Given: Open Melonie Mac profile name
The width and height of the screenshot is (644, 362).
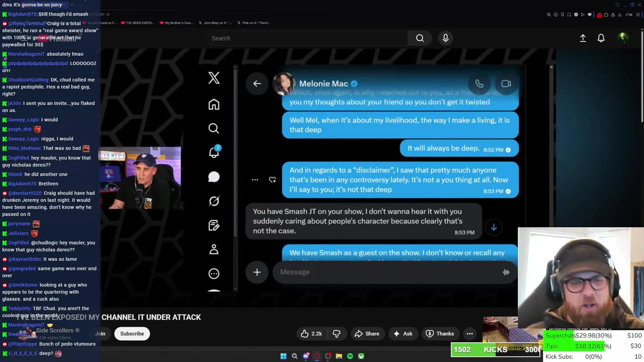Looking at the screenshot, I should (324, 84).
